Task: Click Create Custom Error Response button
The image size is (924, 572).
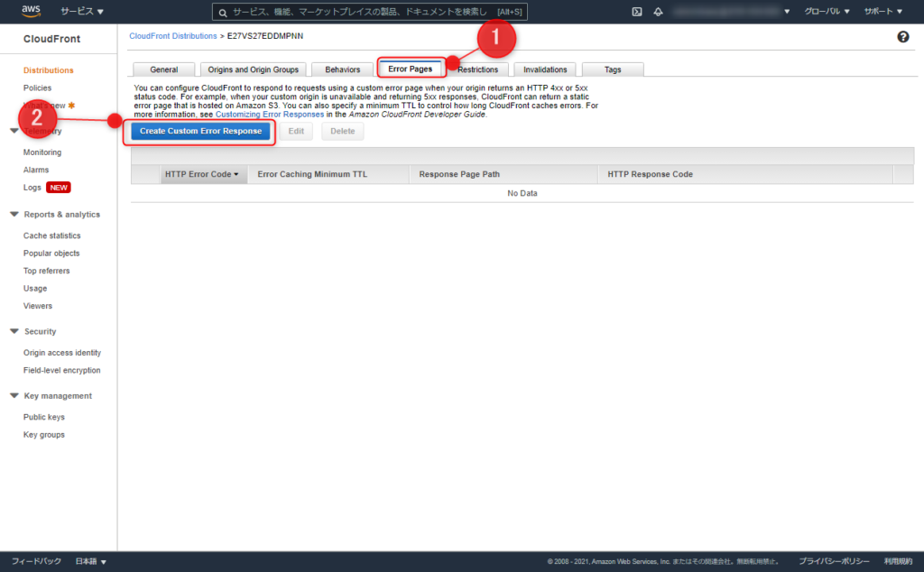Action: click(200, 132)
